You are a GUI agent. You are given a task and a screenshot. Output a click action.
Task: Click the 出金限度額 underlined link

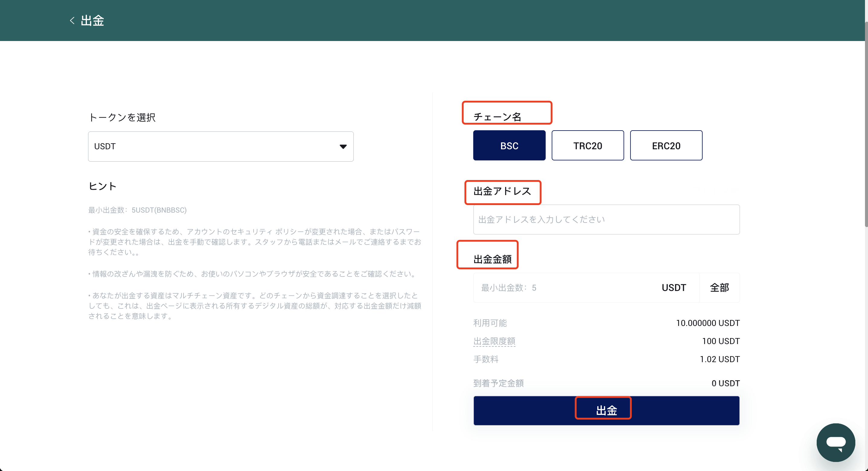pos(494,341)
